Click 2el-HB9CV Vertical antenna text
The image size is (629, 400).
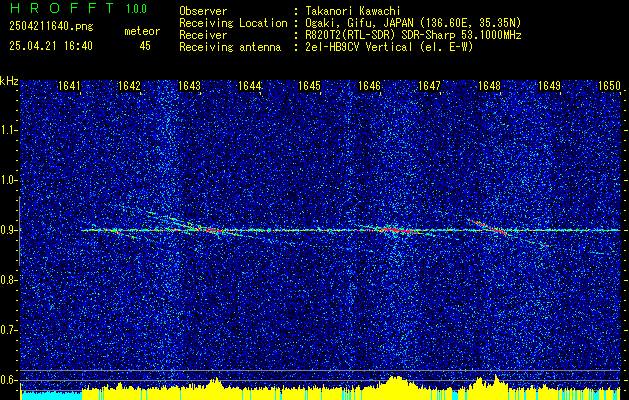(389, 47)
